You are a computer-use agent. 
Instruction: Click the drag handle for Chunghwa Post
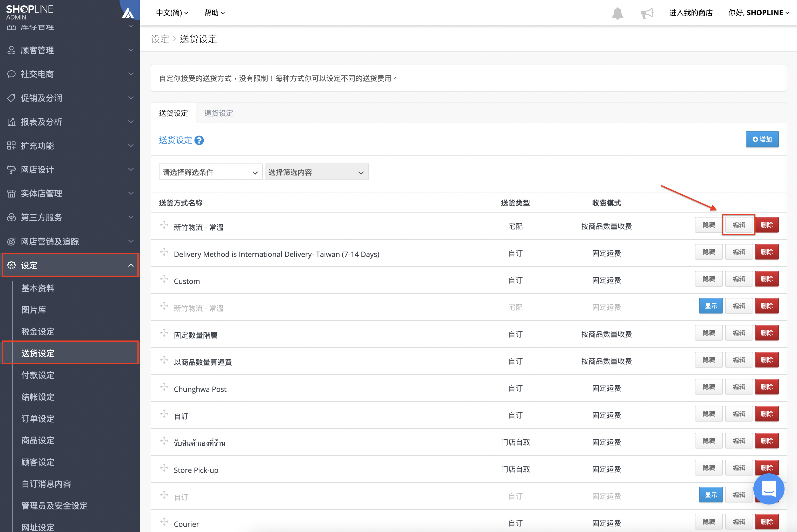[x=164, y=387]
